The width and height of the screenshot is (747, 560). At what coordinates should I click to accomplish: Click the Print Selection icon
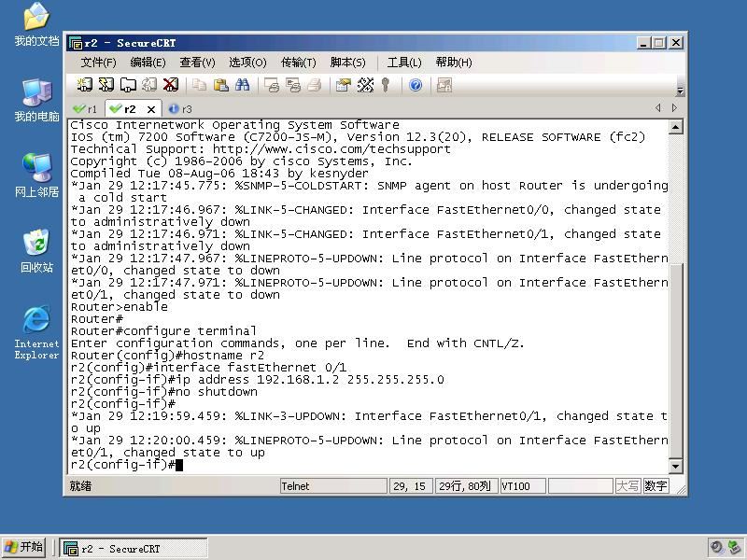[293, 85]
